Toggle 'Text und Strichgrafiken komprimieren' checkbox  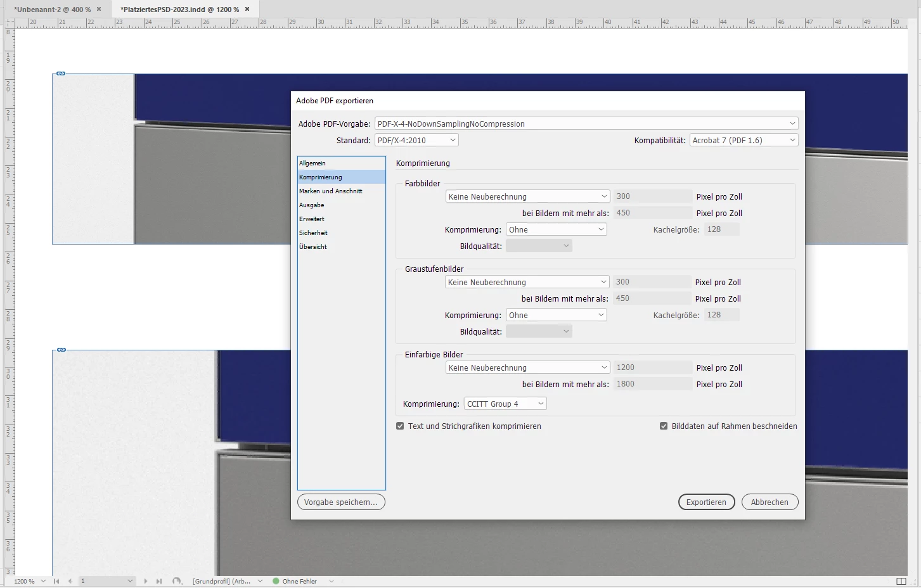click(400, 426)
